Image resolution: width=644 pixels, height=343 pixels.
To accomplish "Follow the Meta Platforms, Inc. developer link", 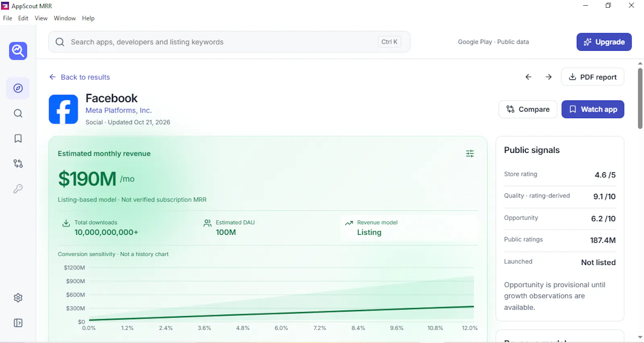I will tap(119, 110).
